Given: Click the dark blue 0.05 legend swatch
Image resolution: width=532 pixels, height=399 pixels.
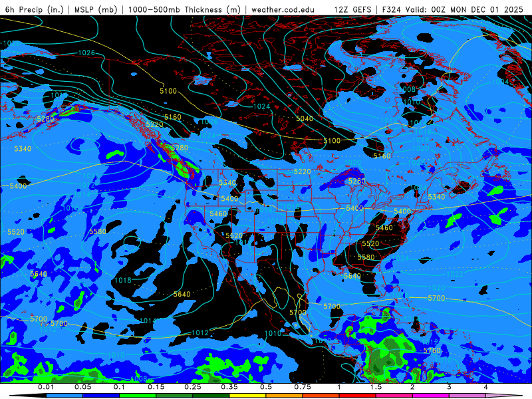Looking at the screenshot, I should pyautogui.click(x=101, y=396).
